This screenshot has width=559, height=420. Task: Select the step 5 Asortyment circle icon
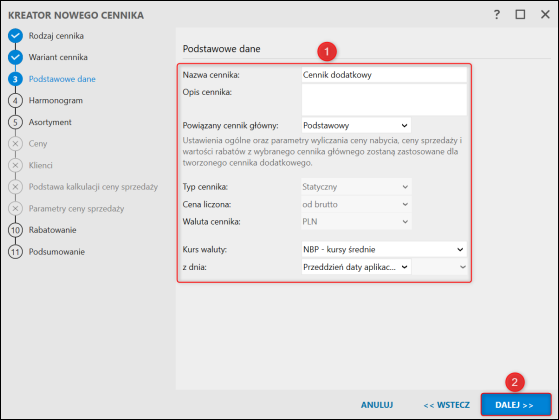(x=15, y=122)
